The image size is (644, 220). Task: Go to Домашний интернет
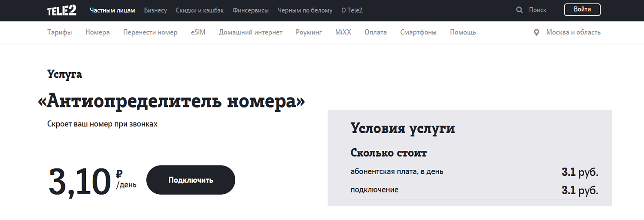[x=251, y=32]
